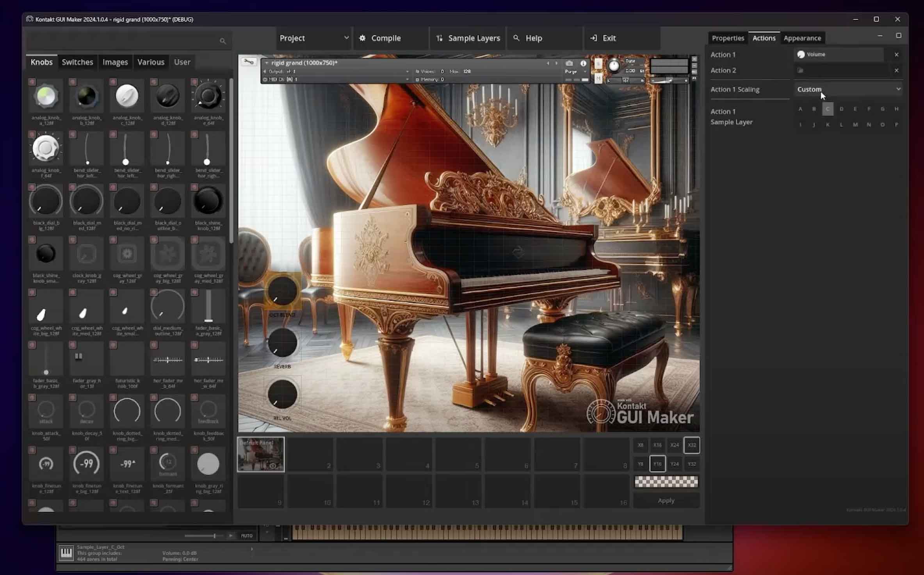Screen dimensions: 924x575
Task: Click the info icon in instrument header
Action: tap(583, 63)
